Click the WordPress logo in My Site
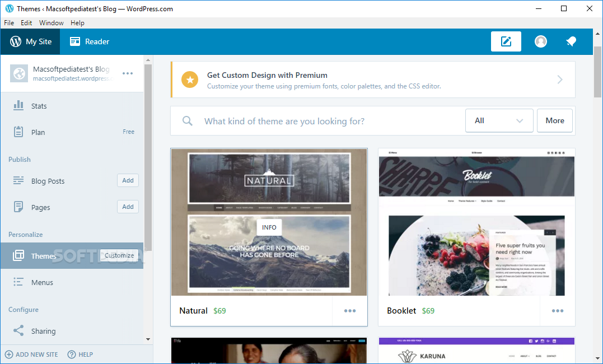 pos(16,41)
